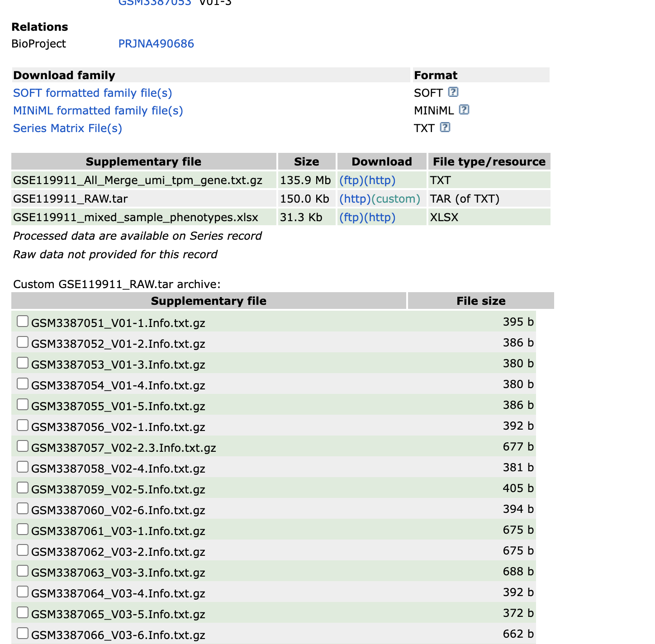Open SOFT formatted family file(s) link
This screenshot has width=655, height=644.
coord(92,93)
